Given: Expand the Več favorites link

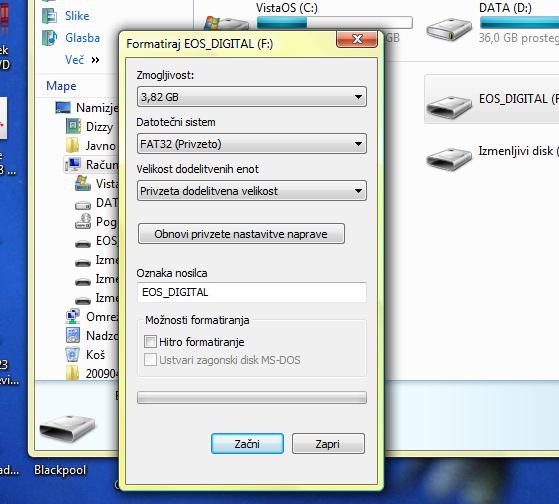Looking at the screenshot, I should click(x=82, y=60).
